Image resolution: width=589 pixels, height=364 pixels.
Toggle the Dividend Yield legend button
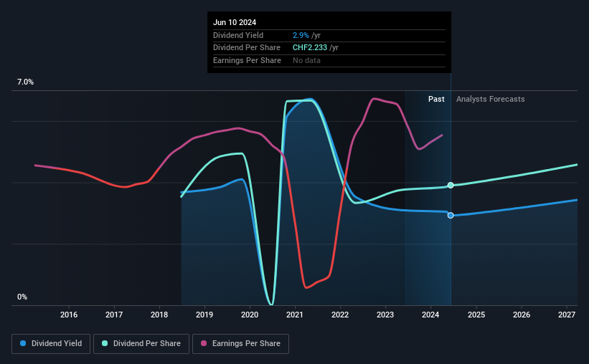tap(51, 344)
